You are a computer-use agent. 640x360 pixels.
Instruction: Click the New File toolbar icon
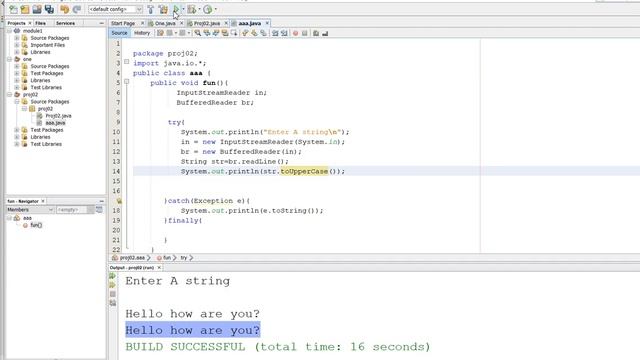tap(13, 9)
